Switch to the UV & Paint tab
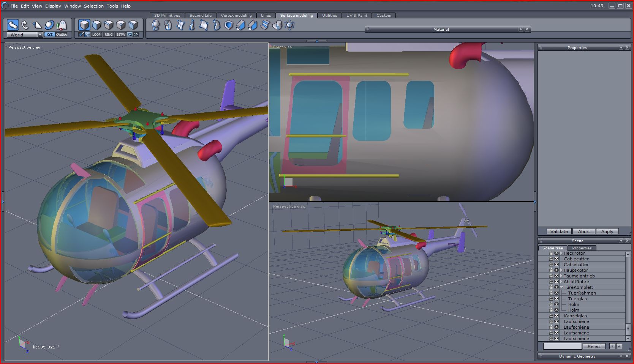634x364 pixels. [357, 15]
